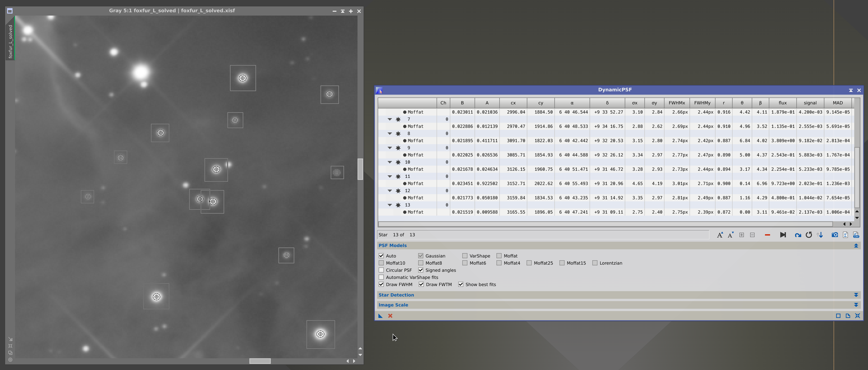
Task: Click flux value 9.723e+00 in star 11 row
Action: pyautogui.click(x=782, y=183)
